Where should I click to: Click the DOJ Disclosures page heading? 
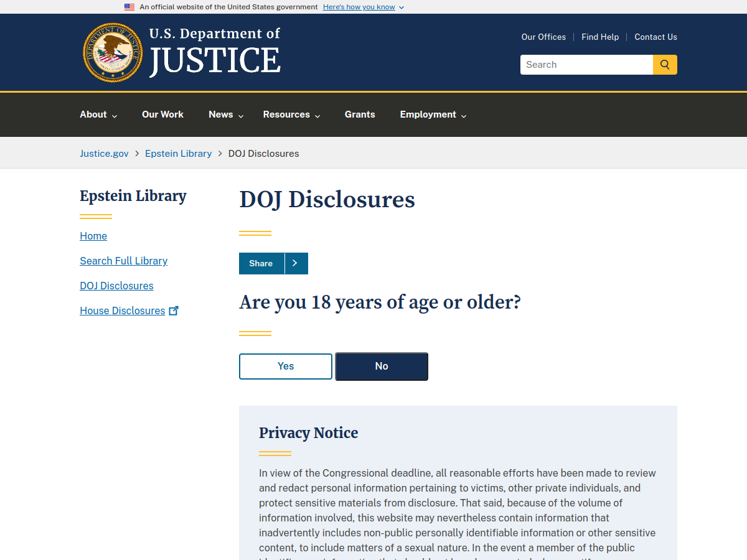pyautogui.click(x=327, y=200)
